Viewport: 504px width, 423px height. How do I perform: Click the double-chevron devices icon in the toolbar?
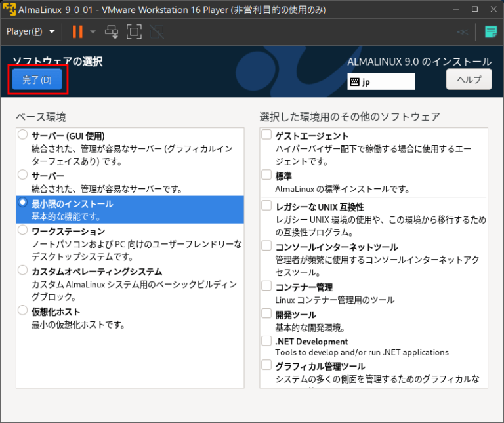(463, 31)
